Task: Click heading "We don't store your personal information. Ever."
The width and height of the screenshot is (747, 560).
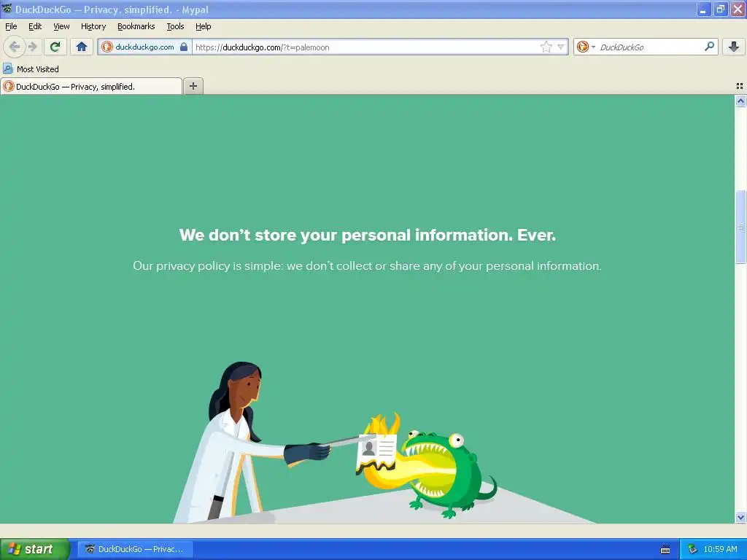Action: click(368, 235)
